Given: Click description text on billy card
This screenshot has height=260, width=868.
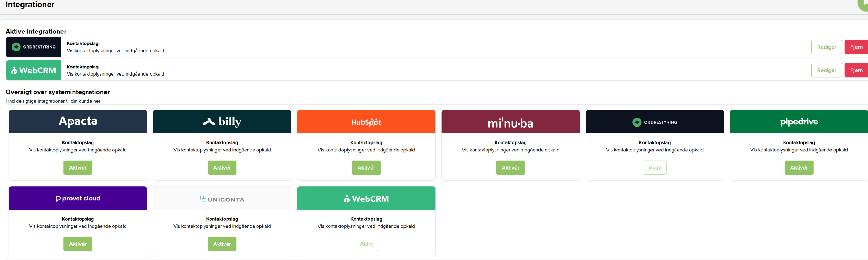Looking at the screenshot, I should [x=222, y=150].
